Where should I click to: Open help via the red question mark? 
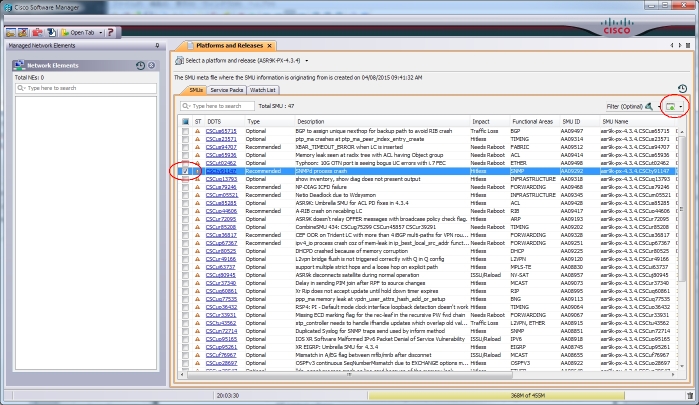111,33
